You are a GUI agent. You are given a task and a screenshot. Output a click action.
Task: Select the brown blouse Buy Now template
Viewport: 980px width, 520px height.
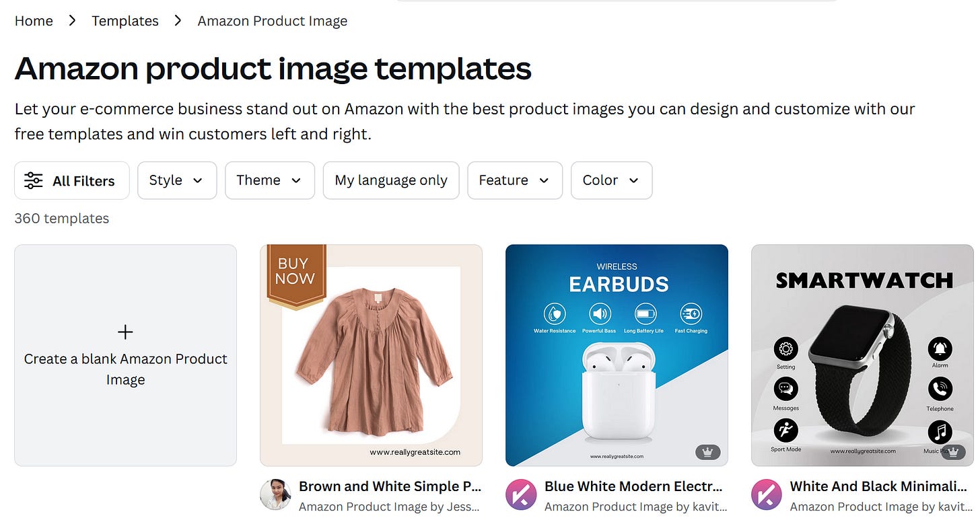pyautogui.click(x=371, y=355)
